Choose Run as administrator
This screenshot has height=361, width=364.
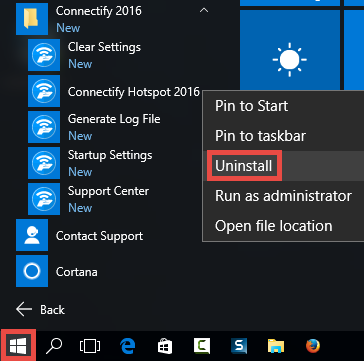pyautogui.click(x=283, y=196)
